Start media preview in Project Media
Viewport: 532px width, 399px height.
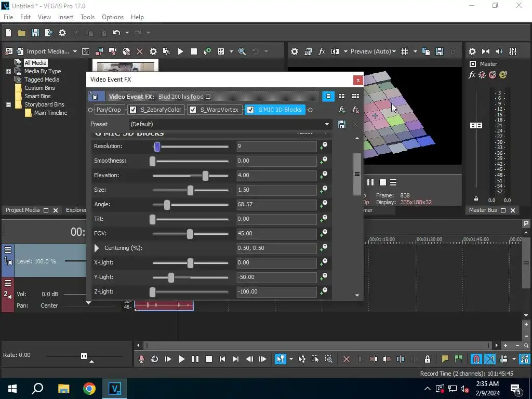[180, 51]
